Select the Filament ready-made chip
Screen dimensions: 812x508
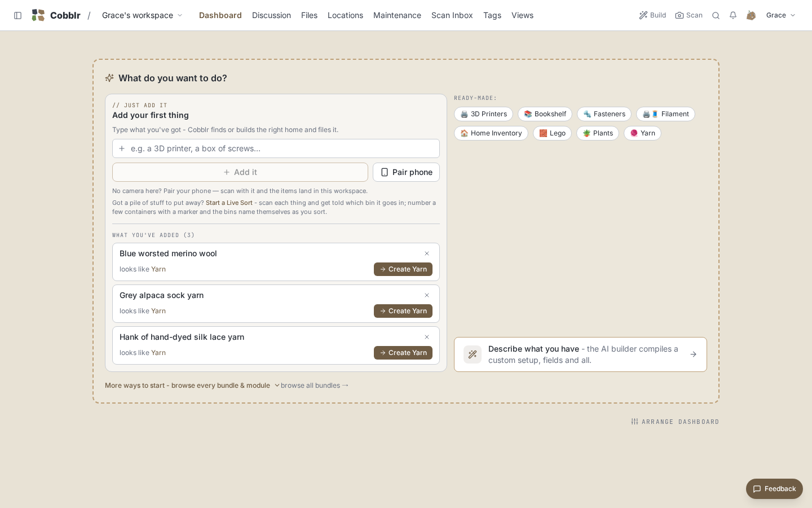coord(665,114)
